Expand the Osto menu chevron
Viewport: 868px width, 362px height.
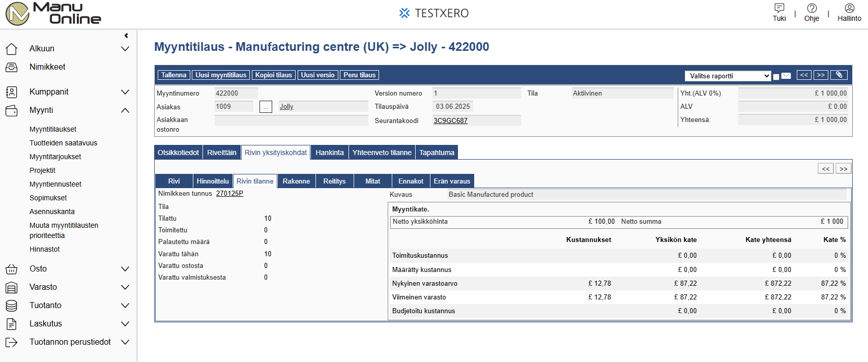[x=125, y=269]
